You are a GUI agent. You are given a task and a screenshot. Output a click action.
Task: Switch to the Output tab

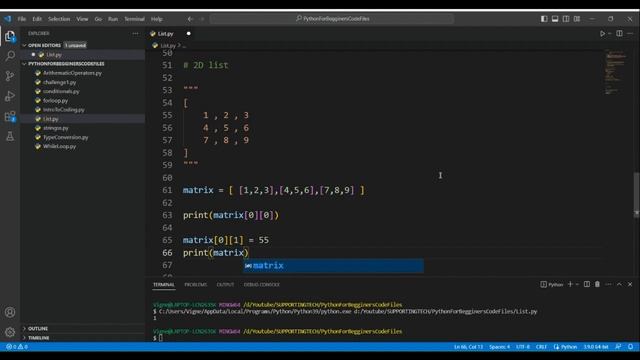(225, 284)
